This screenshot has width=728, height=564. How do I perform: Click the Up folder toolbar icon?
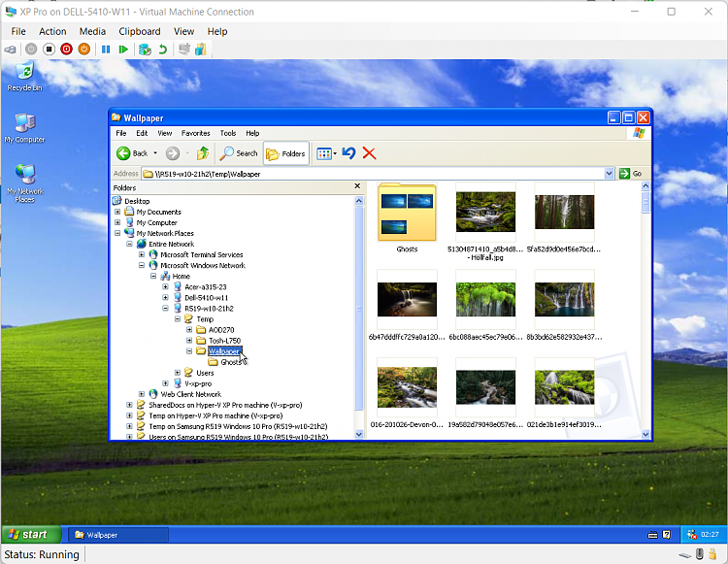[203, 153]
